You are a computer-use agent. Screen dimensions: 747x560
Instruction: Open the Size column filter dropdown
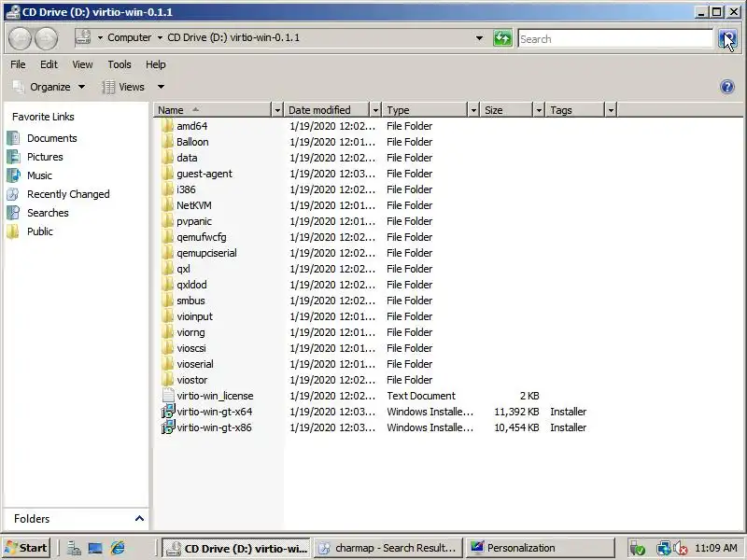[x=539, y=110]
